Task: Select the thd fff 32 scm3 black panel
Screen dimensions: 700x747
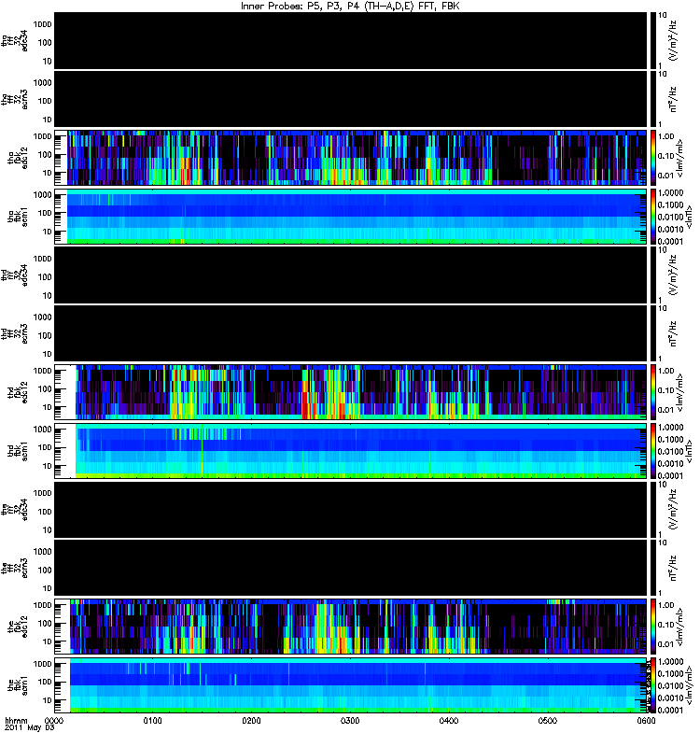Action: coord(350,333)
